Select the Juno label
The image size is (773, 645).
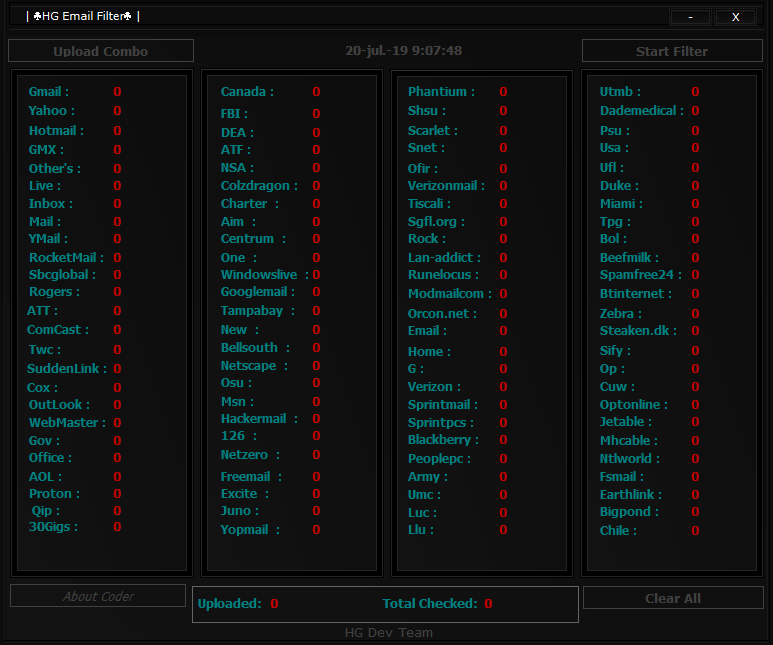tap(240, 511)
